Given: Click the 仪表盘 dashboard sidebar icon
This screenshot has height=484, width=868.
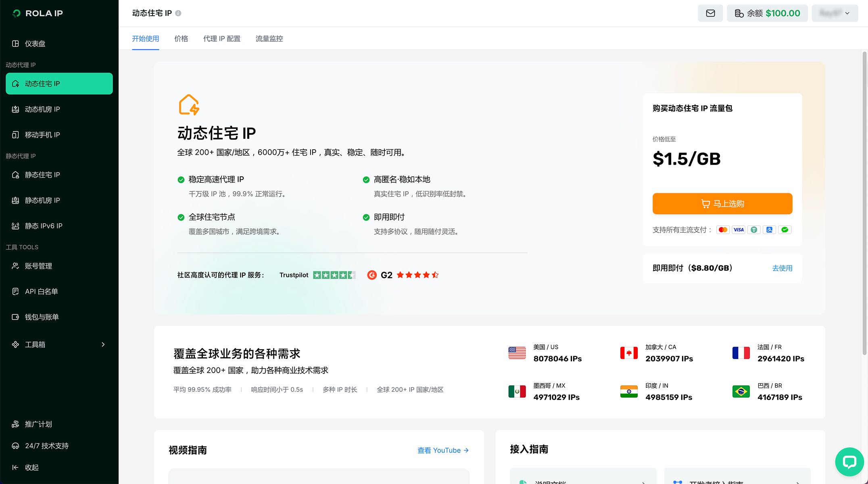Looking at the screenshot, I should click(x=15, y=44).
